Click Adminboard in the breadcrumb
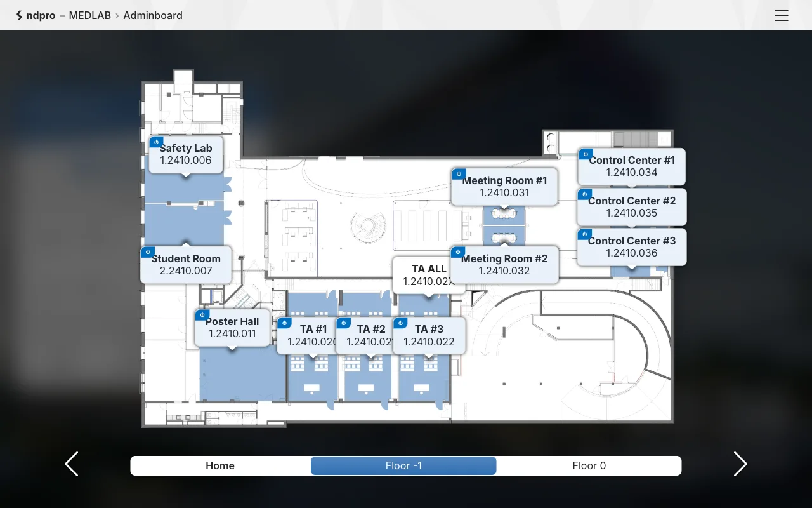Image resolution: width=812 pixels, height=508 pixels. [153, 15]
